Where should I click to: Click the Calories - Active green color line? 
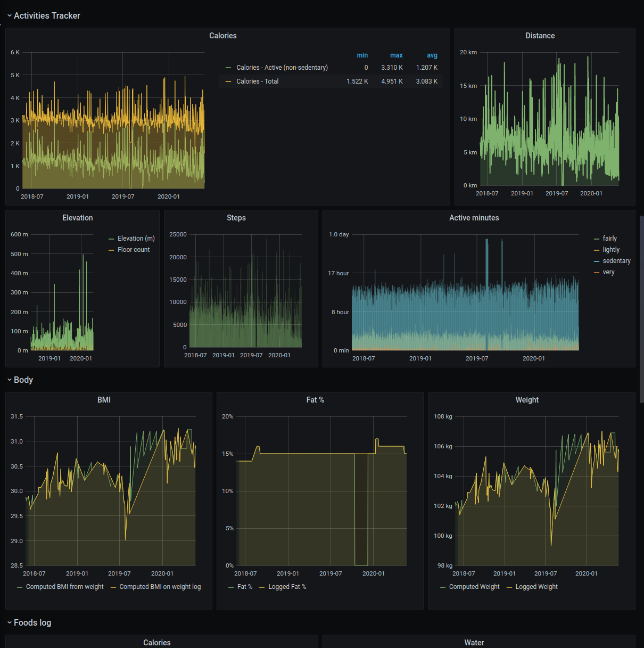(x=228, y=68)
